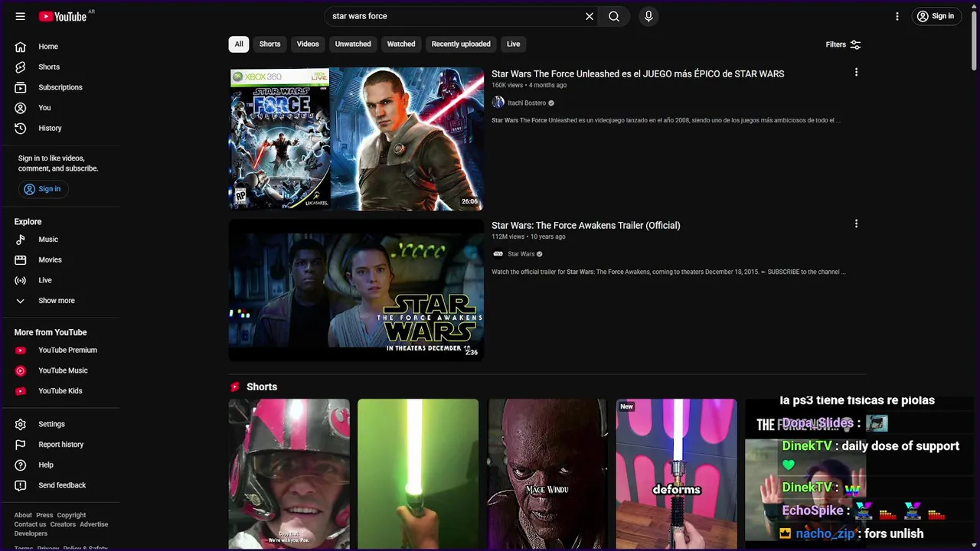Open Force Awakens Trailer thumbnail

tap(356, 290)
